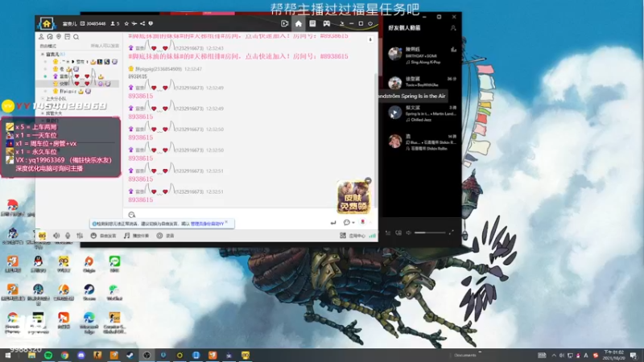This screenshot has height=362, width=644.
Task: Open the user profile icon in the friends activity panel
Action: (453, 28)
